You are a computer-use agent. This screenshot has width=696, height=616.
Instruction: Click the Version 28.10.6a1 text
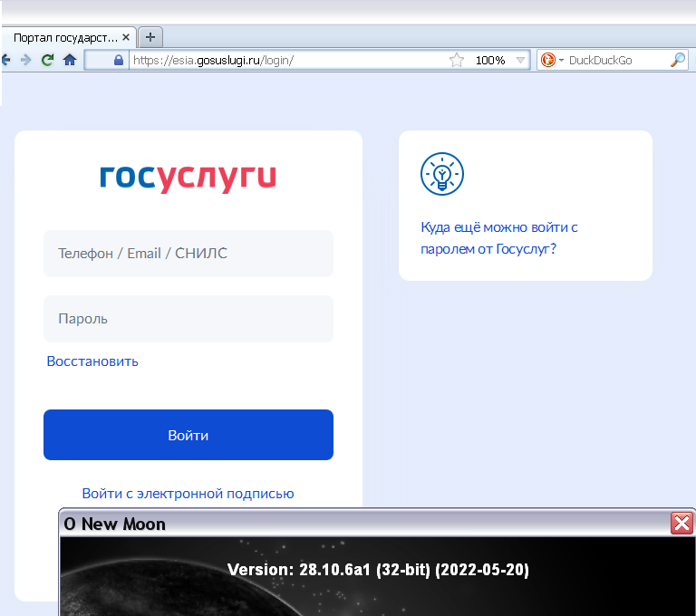pyautogui.click(x=378, y=570)
